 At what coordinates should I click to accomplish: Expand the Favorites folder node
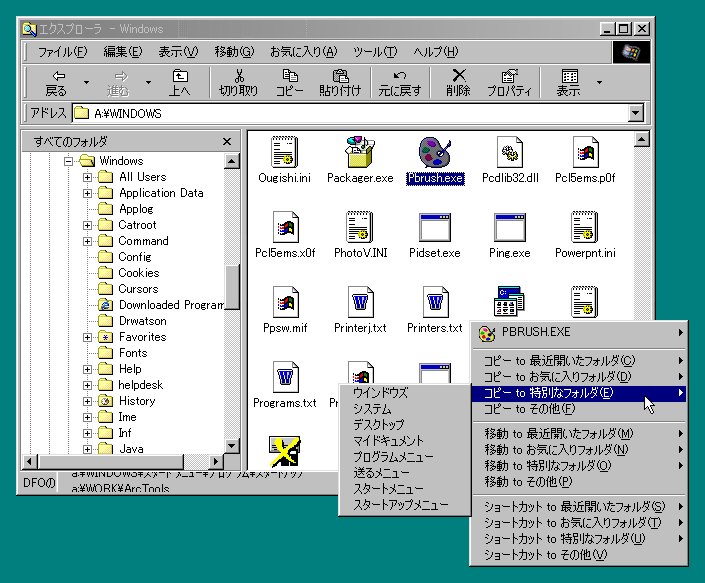pyautogui.click(x=87, y=337)
